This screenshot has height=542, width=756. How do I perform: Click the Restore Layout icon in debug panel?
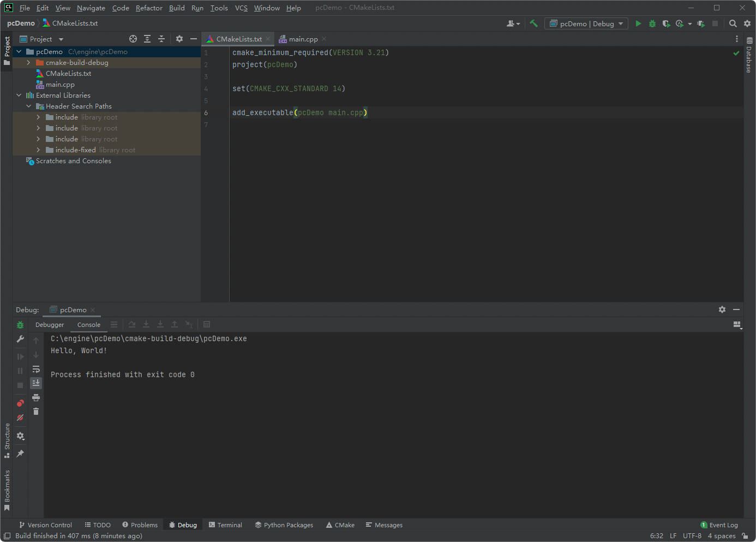pyautogui.click(x=737, y=325)
